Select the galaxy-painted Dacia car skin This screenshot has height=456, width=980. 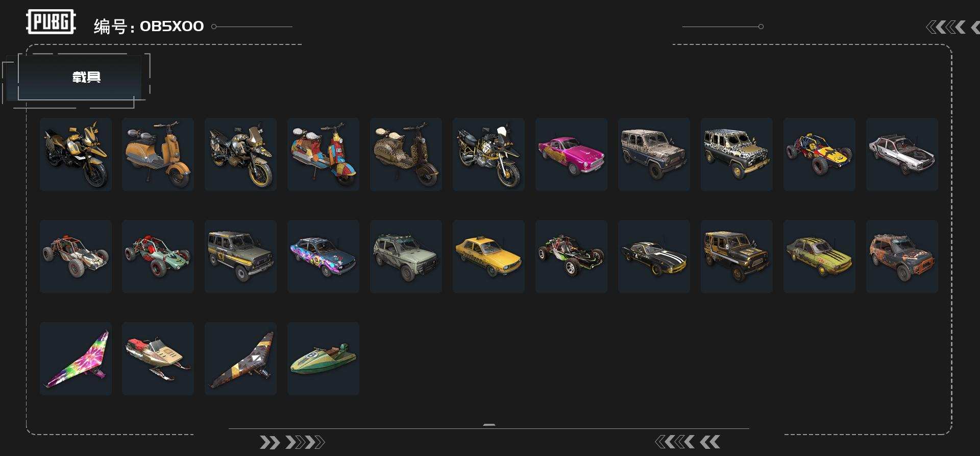(323, 256)
